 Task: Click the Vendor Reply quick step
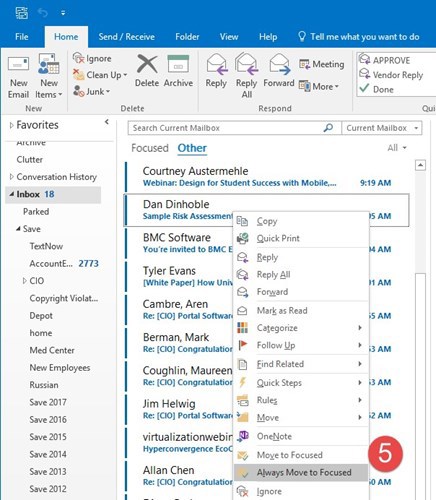coord(391,75)
